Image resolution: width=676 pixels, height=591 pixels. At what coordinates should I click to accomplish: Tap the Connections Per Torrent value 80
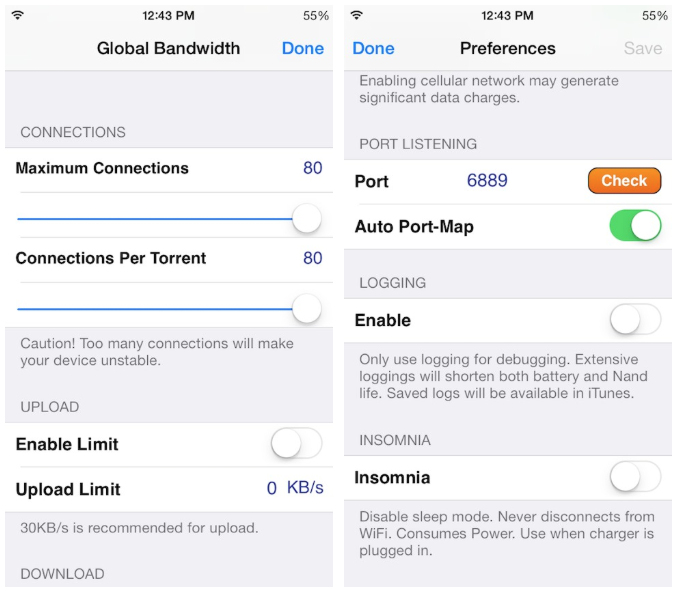pyautogui.click(x=313, y=258)
